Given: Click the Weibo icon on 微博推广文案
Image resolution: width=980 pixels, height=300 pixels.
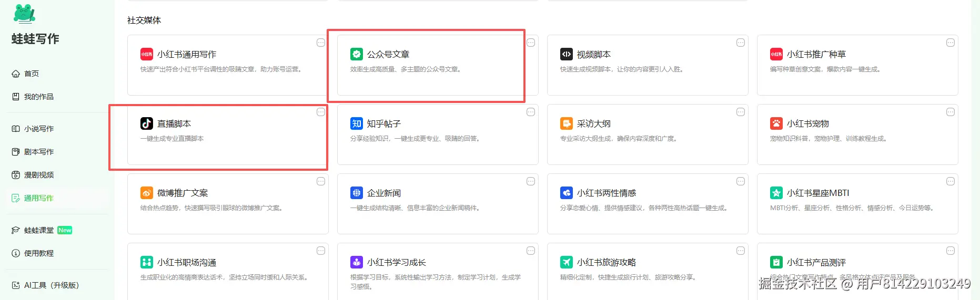Looking at the screenshot, I should [147, 193].
